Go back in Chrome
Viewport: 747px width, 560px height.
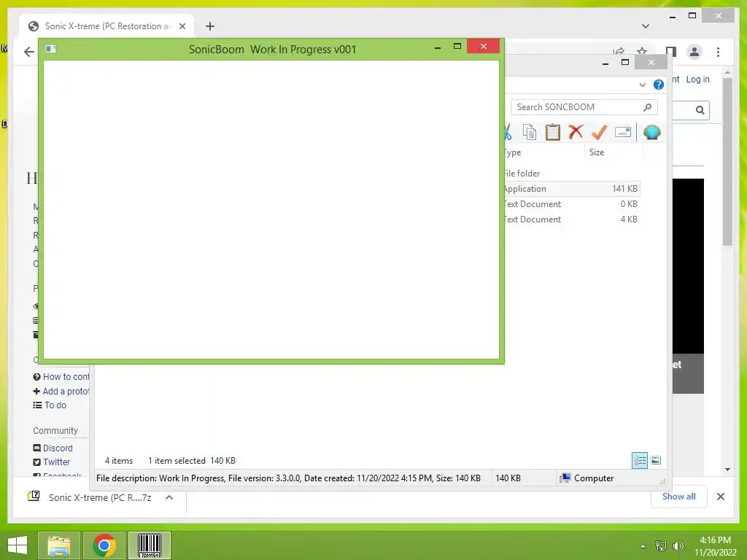click(x=29, y=52)
